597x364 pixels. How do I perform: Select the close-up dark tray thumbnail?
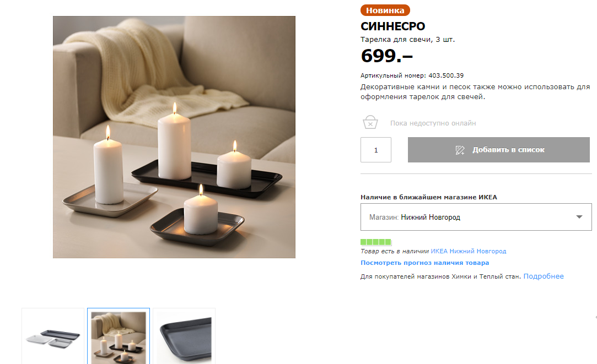[184, 336]
